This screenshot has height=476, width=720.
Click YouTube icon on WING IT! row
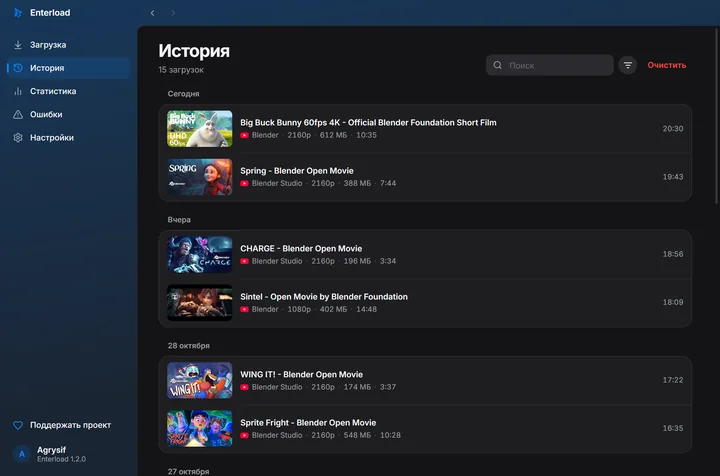click(x=244, y=387)
